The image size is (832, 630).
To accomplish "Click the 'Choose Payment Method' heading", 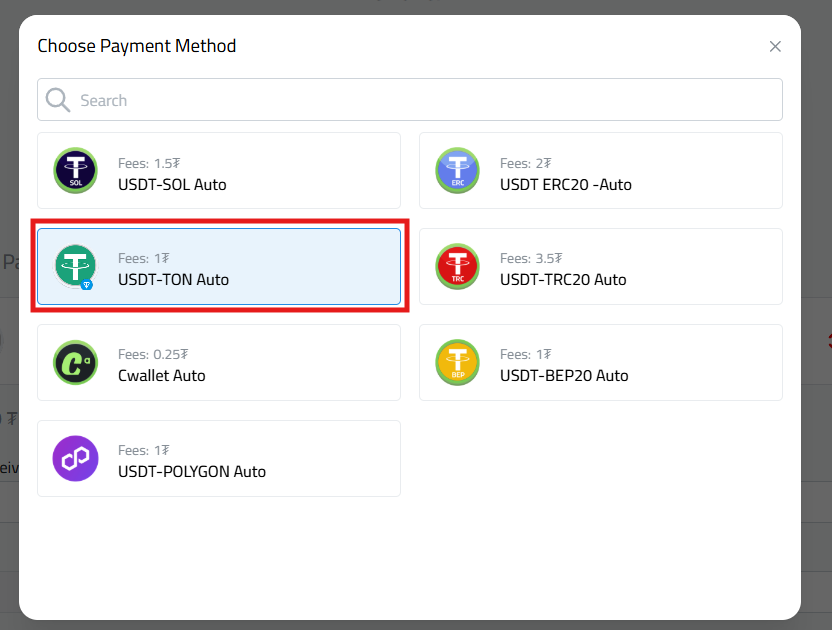I will click(137, 46).
